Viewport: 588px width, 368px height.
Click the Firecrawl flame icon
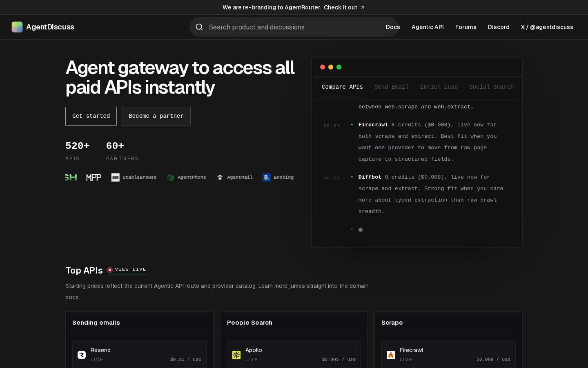click(x=391, y=355)
